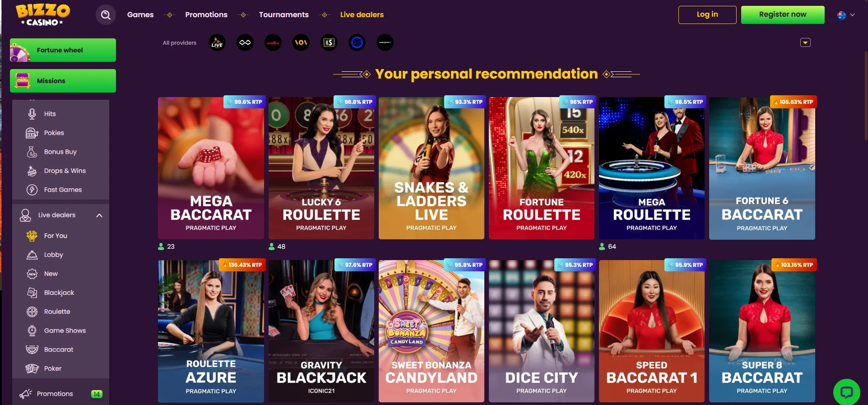The image size is (868, 405).
Task: Open the Tournaments menu item
Action: (284, 14)
